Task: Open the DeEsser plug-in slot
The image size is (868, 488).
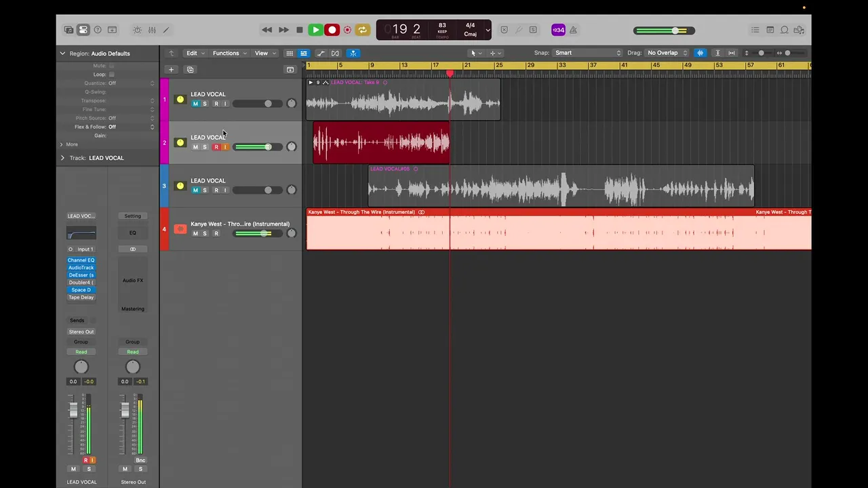Action: click(x=81, y=275)
